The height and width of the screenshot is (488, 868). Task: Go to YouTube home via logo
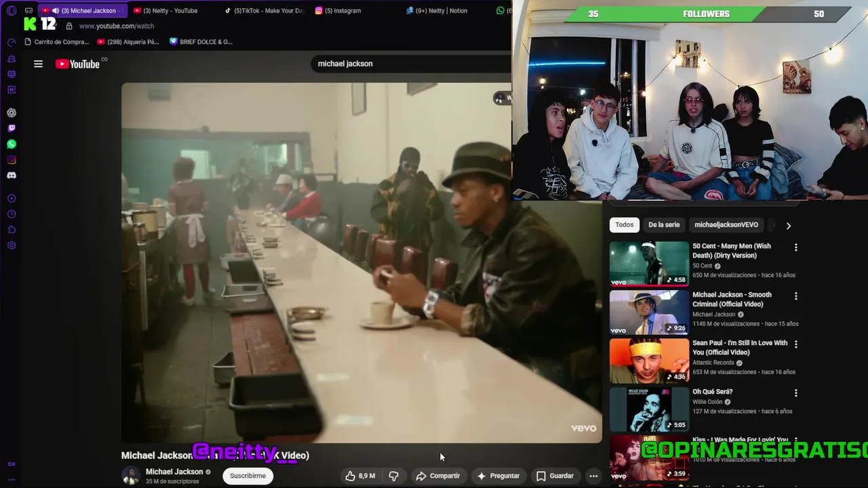(x=78, y=64)
